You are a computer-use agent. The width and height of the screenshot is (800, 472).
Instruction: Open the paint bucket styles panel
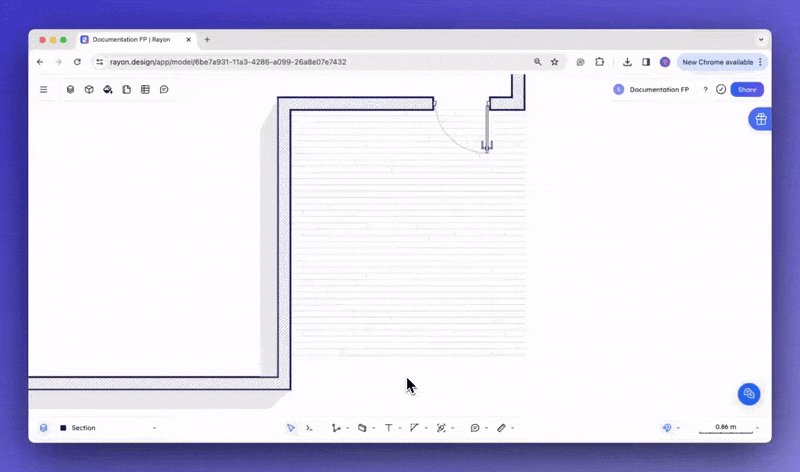[x=108, y=89]
